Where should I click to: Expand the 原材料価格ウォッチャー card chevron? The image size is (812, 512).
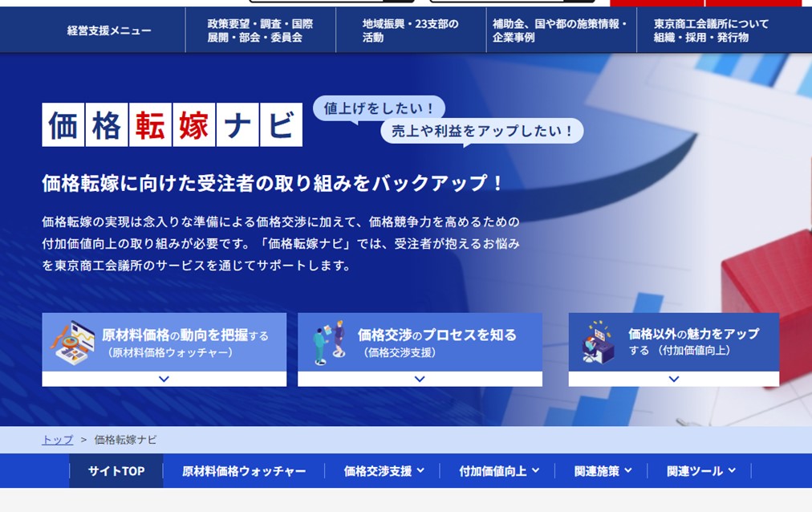[164, 379]
